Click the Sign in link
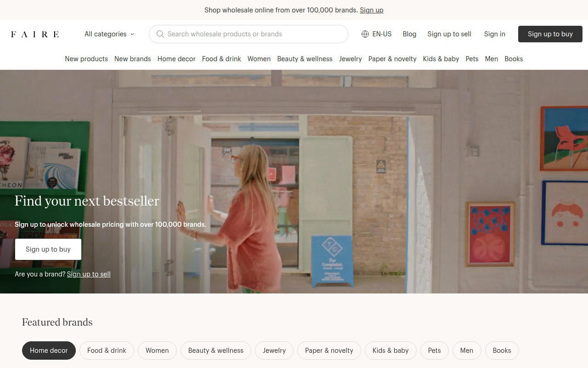Viewport: 588px width, 368px height. 495,34
